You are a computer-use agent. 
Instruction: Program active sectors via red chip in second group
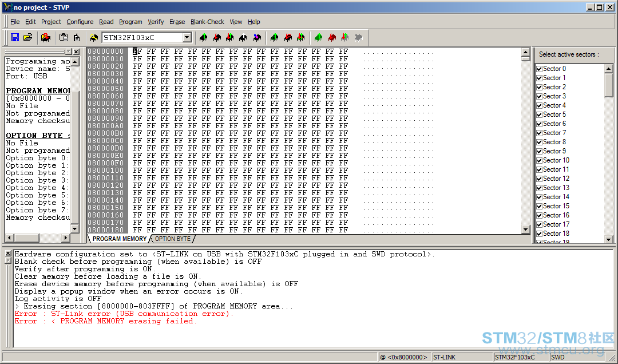[288, 37]
